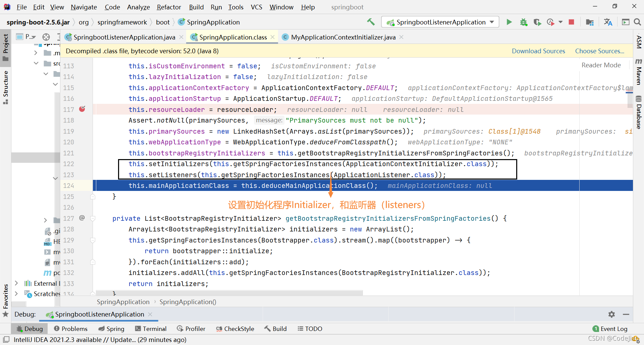Expand Scratches node in project tree
Screen dimensions: 644x345
[x=16, y=294]
